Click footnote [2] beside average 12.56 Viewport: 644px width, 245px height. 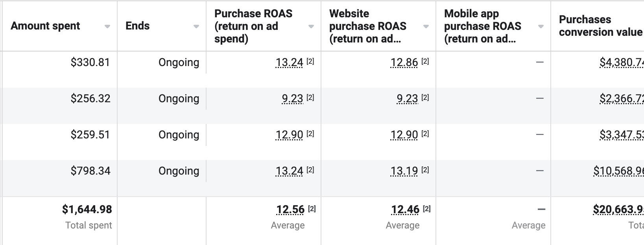click(x=312, y=208)
